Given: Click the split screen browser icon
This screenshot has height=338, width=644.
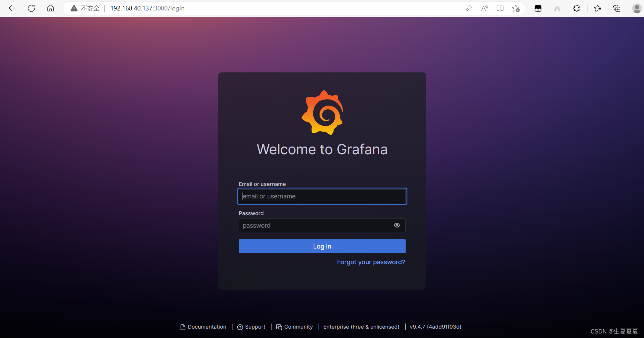Looking at the screenshot, I should [x=500, y=8].
